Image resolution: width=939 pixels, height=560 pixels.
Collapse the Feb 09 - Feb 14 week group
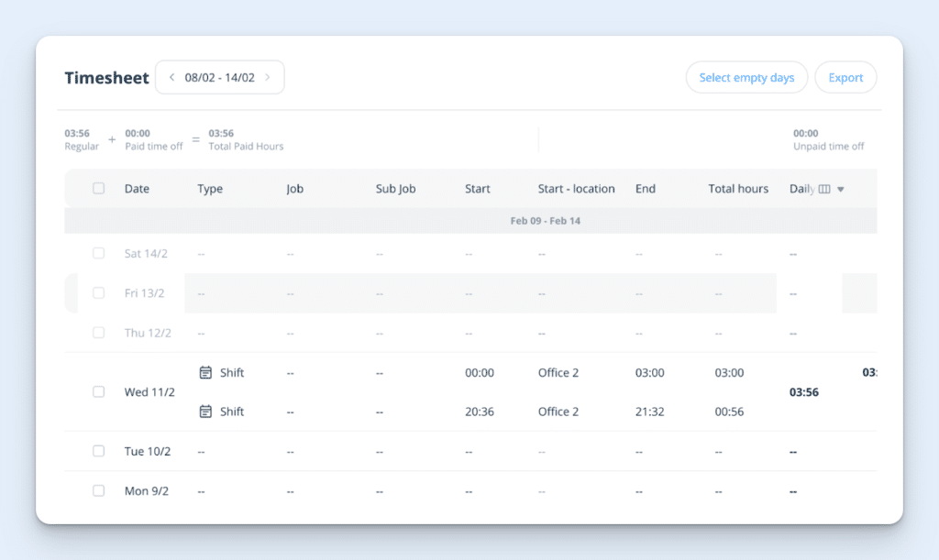pyautogui.click(x=546, y=221)
